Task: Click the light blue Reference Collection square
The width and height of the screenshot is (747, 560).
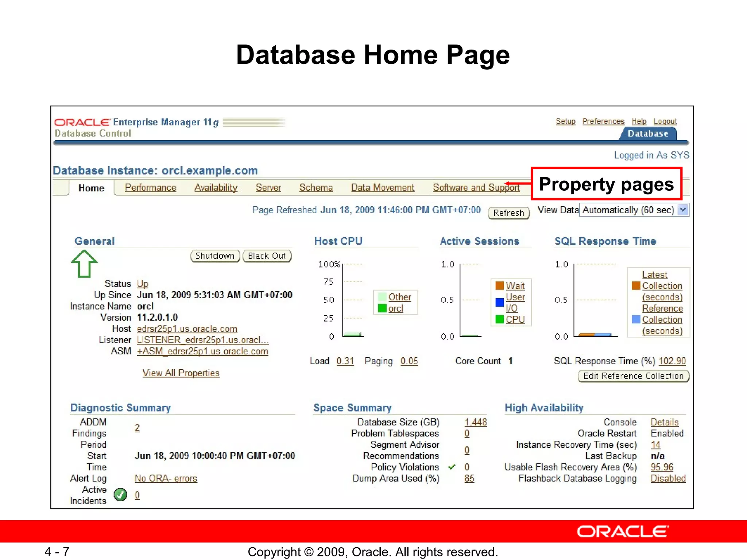Action: (x=636, y=319)
